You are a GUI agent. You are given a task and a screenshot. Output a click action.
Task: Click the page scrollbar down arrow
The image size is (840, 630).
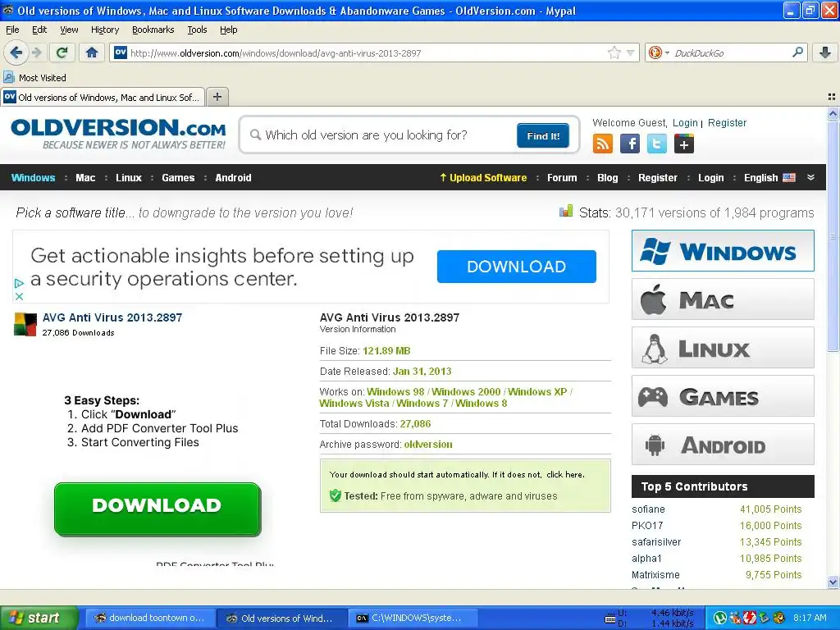833,582
